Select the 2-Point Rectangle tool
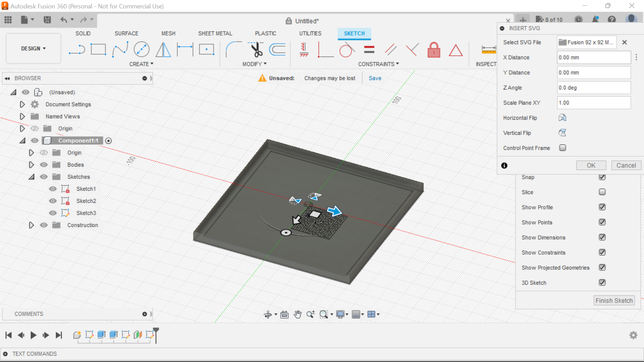Screen dimensions: 644x362 pos(98,49)
